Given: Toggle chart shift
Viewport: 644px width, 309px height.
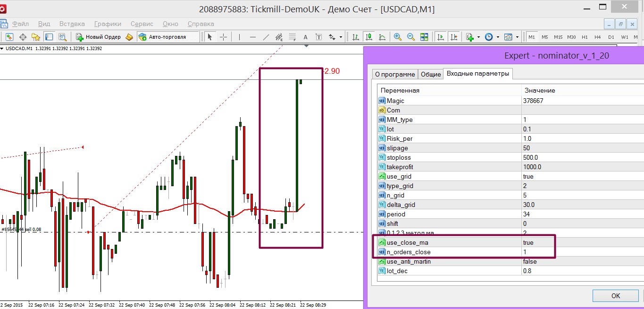Looking at the screenshot, I should [x=454, y=37].
